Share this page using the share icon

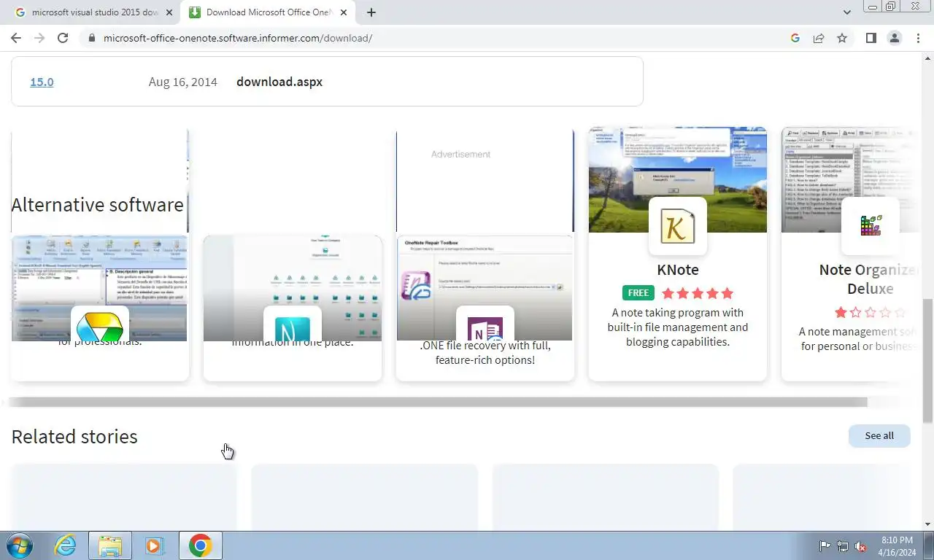(x=819, y=38)
